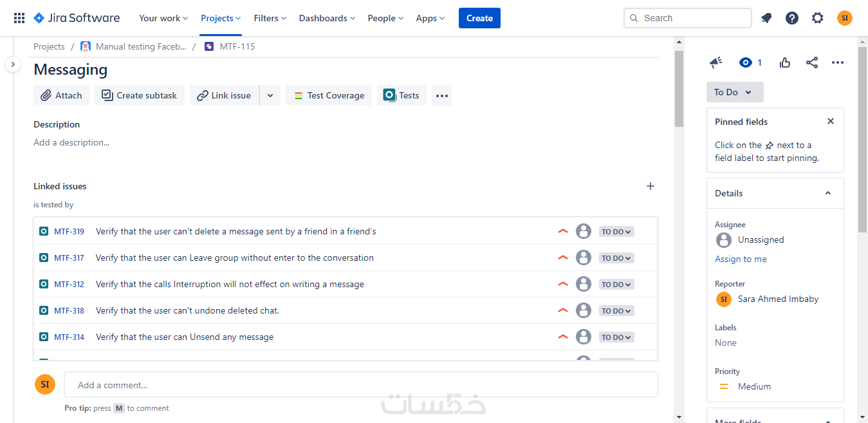Open more toolbar actions ellipsis button
This screenshot has height=423, width=868.
(441, 95)
